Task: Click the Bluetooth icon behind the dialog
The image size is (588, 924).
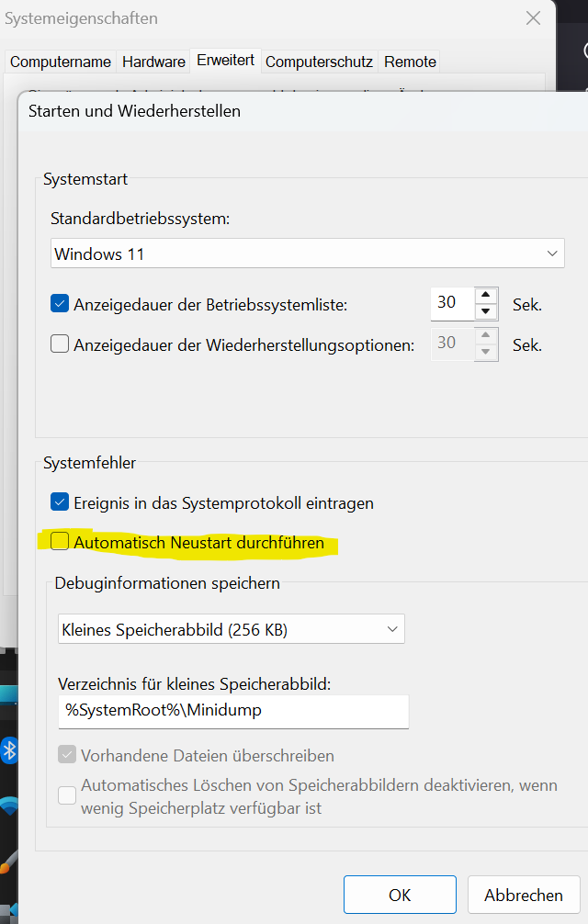Action: [x=9, y=750]
